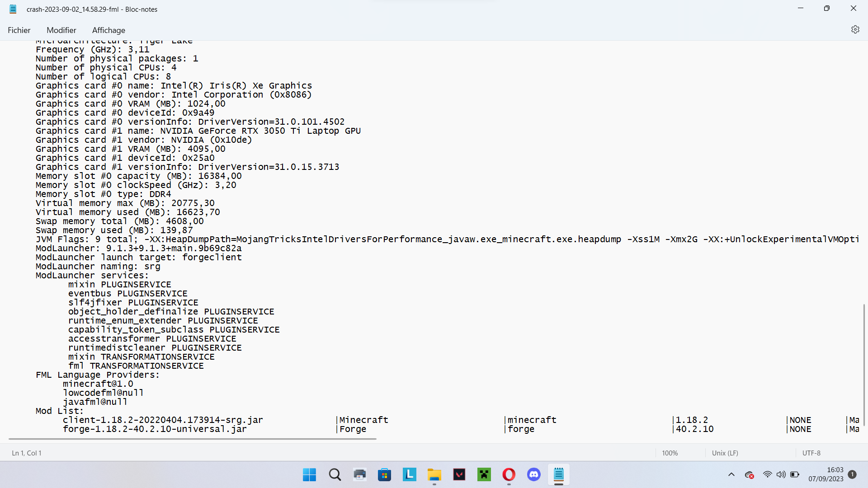Click the forge-1.18.2-40.2.10-universal.jar entry
This screenshot has height=488, width=868.
(x=155, y=429)
